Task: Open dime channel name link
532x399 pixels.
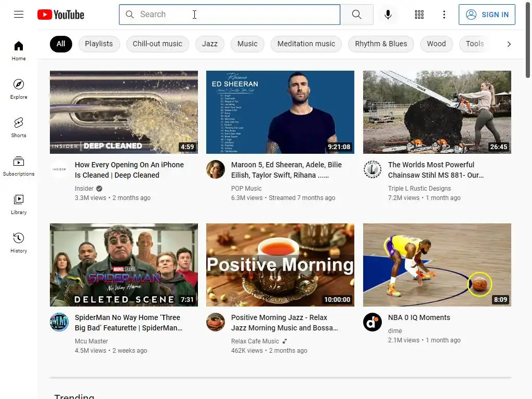Action: [x=395, y=331]
